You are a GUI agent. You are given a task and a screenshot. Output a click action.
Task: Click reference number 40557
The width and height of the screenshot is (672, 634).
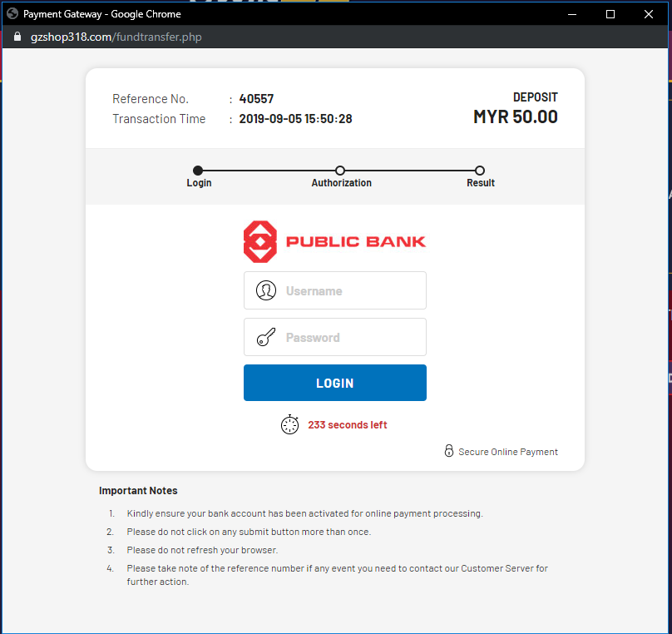(256, 99)
